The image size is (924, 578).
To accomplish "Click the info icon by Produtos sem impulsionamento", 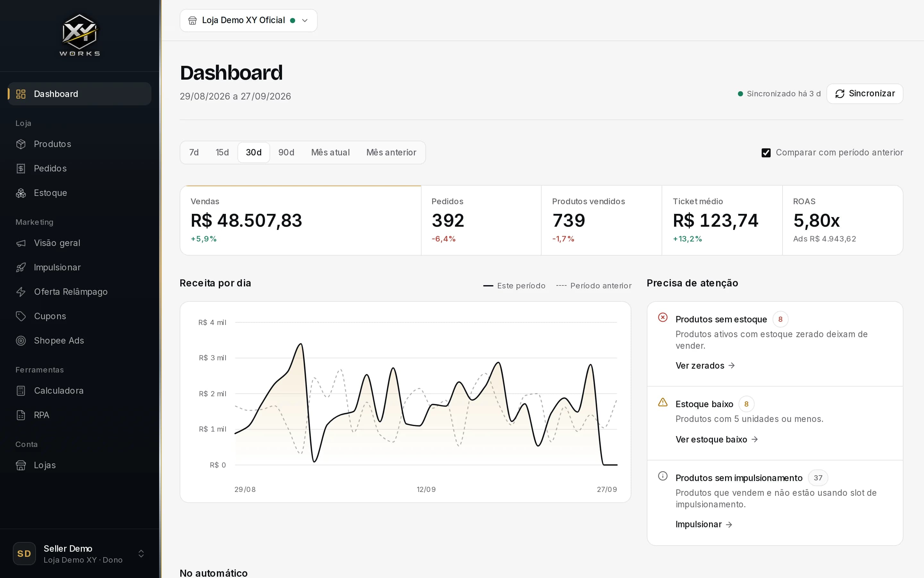I will [x=663, y=476].
